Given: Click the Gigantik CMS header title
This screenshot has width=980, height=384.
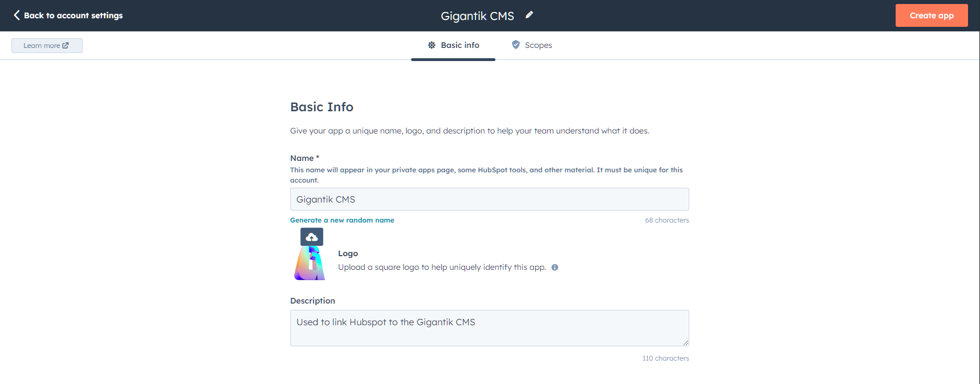Looking at the screenshot, I should tap(477, 16).
